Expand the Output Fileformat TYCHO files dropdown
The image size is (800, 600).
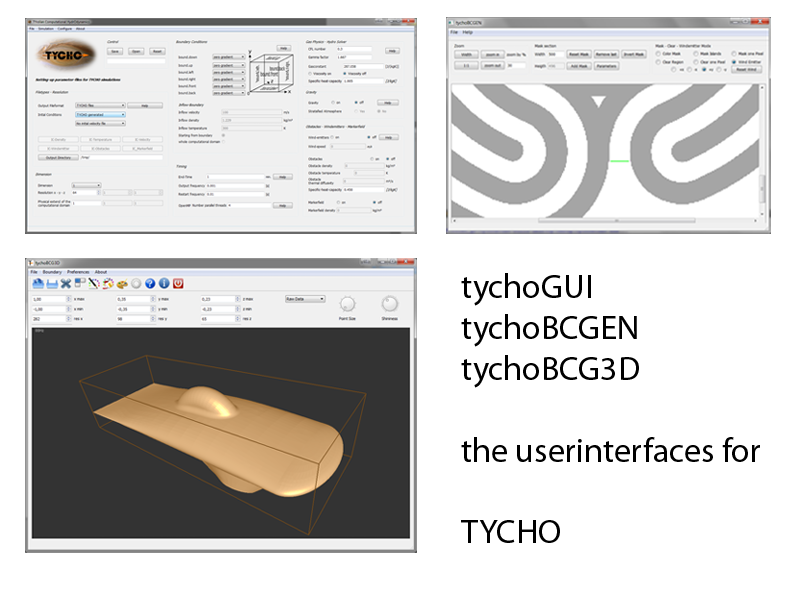coord(98,104)
